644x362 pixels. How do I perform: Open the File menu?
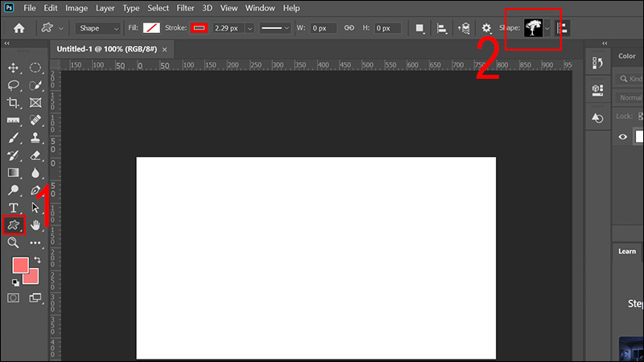30,8
